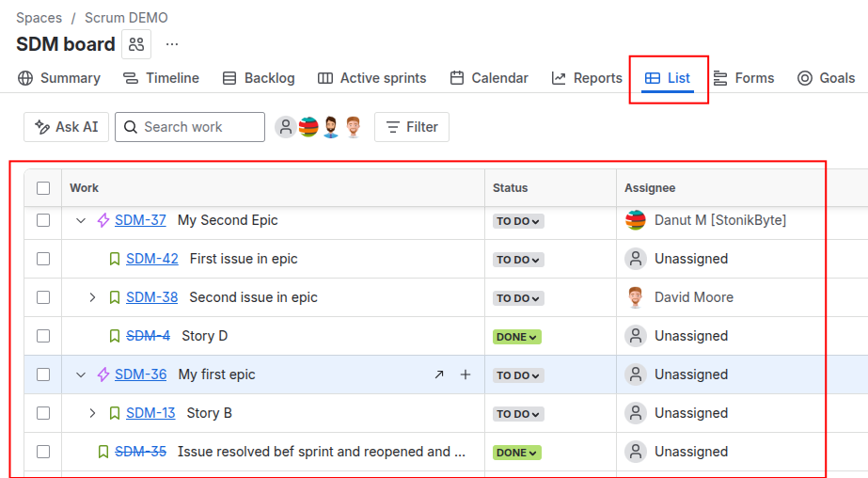
Task: Open TO DO status dropdown for SDM-36
Action: (518, 375)
